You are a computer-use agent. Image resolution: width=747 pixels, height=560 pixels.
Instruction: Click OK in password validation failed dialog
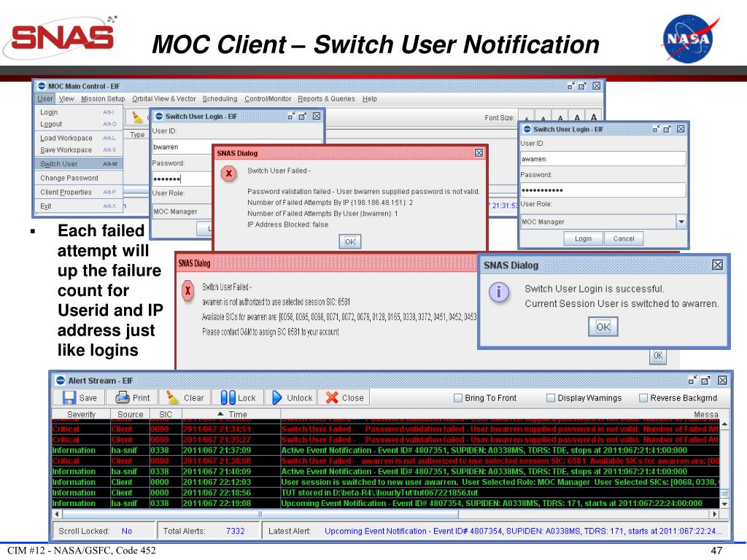click(350, 241)
